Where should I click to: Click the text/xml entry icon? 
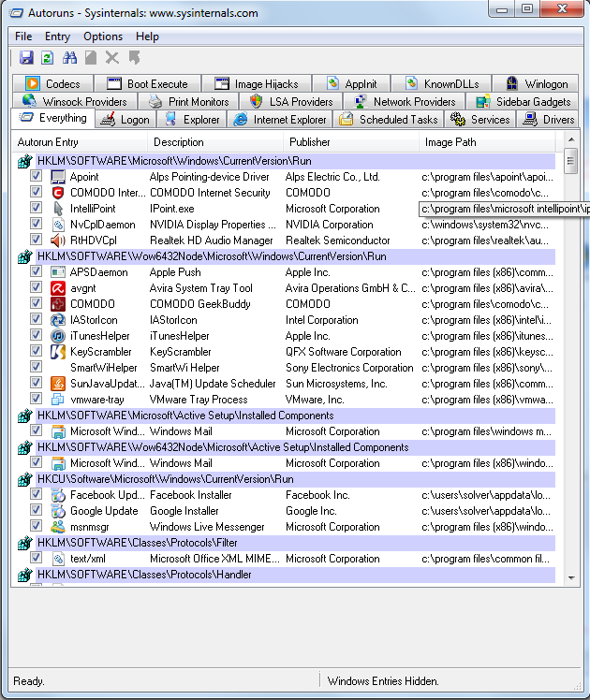(58, 559)
